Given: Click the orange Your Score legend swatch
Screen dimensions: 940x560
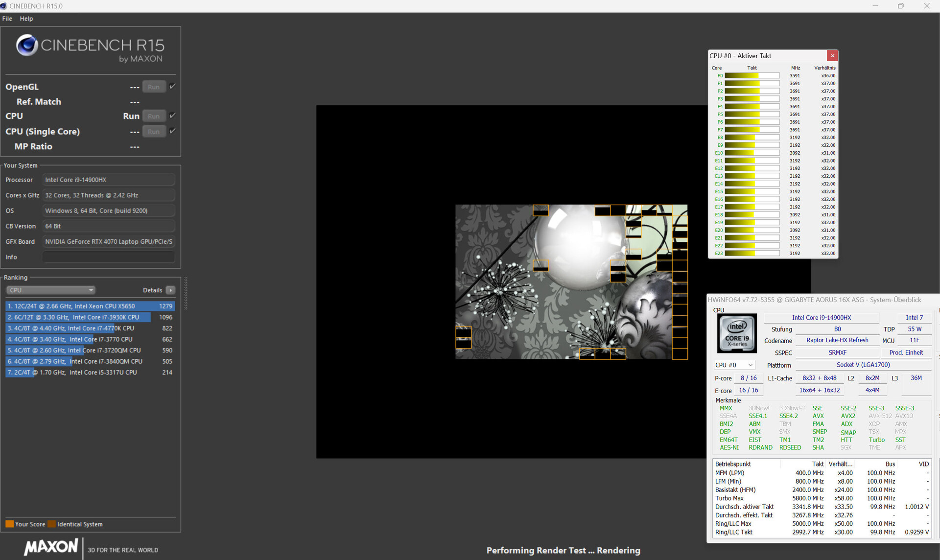Looking at the screenshot, I should (x=9, y=524).
